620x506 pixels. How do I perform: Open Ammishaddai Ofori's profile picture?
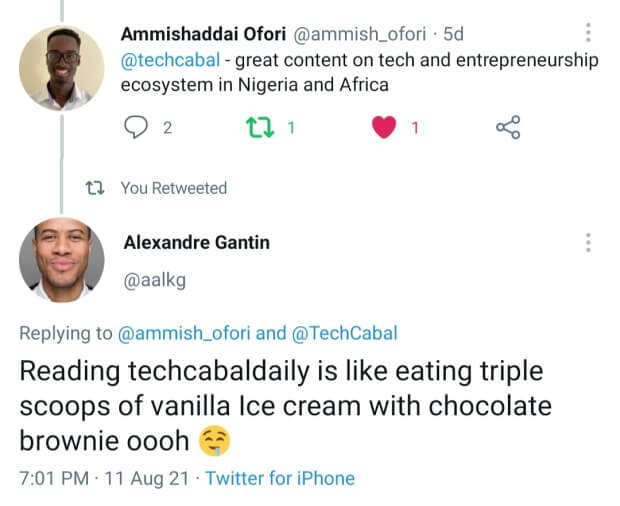tap(62, 67)
